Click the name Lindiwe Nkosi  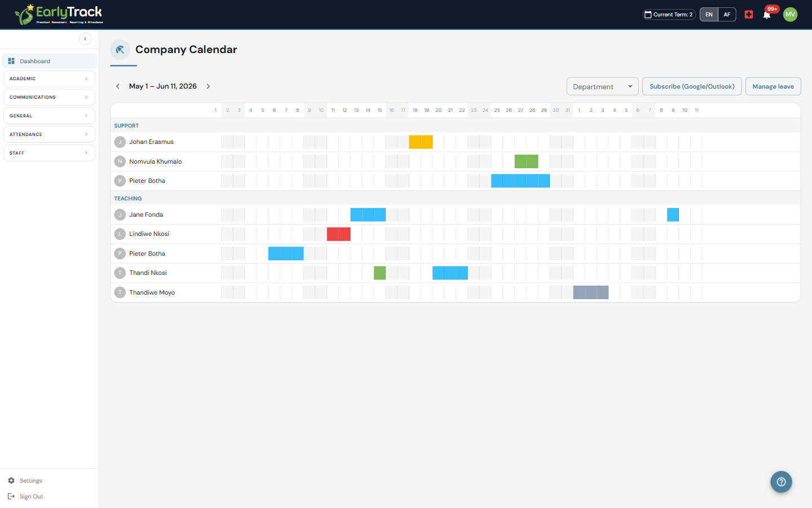(149, 234)
